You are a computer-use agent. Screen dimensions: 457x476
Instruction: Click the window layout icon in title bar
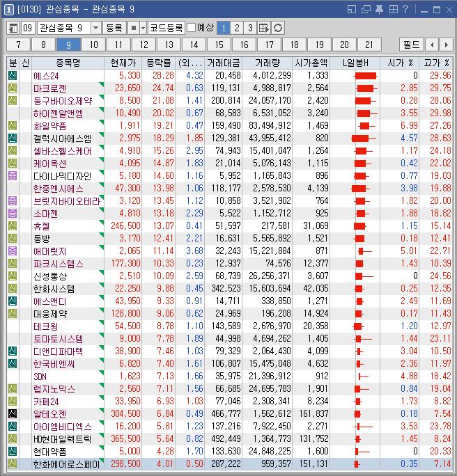[x=352, y=10]
